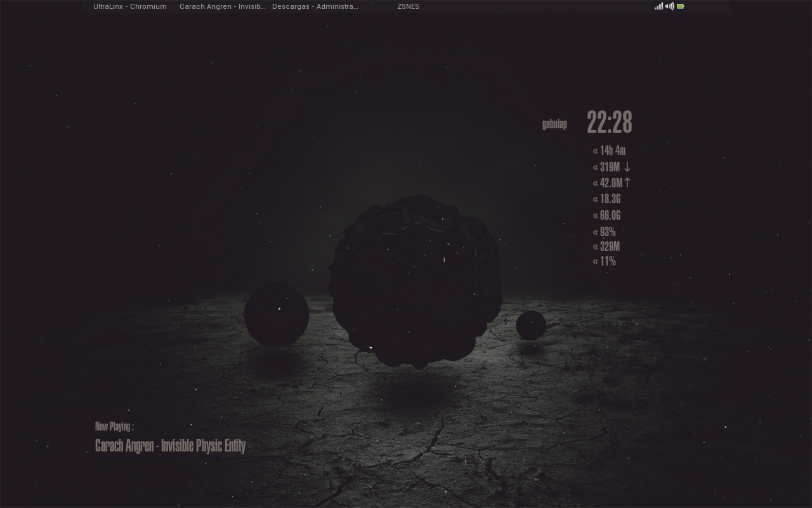Click the 93% value
Image resolution: width=812 pixels, height=508 pixels.
(608, 232)
